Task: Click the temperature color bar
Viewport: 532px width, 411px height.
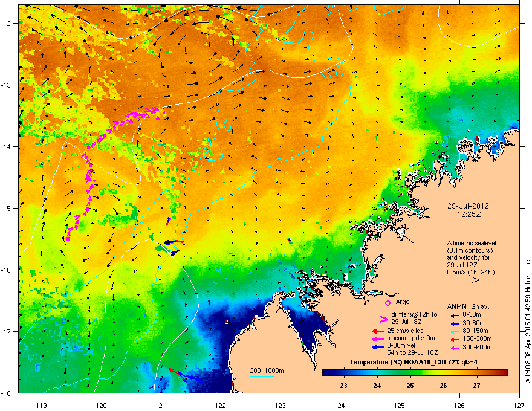Action: [x=415, y=373]
